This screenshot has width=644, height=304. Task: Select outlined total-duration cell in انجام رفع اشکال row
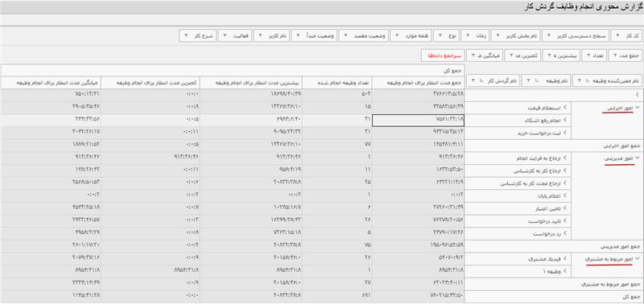point(419,121)
